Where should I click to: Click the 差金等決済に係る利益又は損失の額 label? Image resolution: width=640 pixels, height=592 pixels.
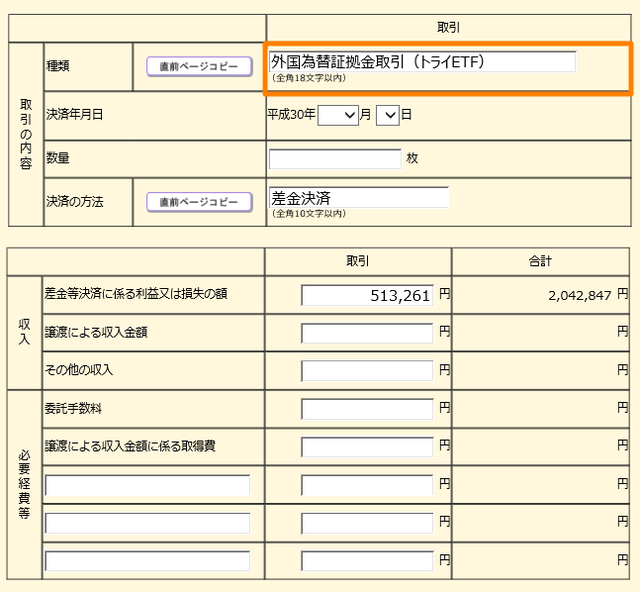(136, 294)
